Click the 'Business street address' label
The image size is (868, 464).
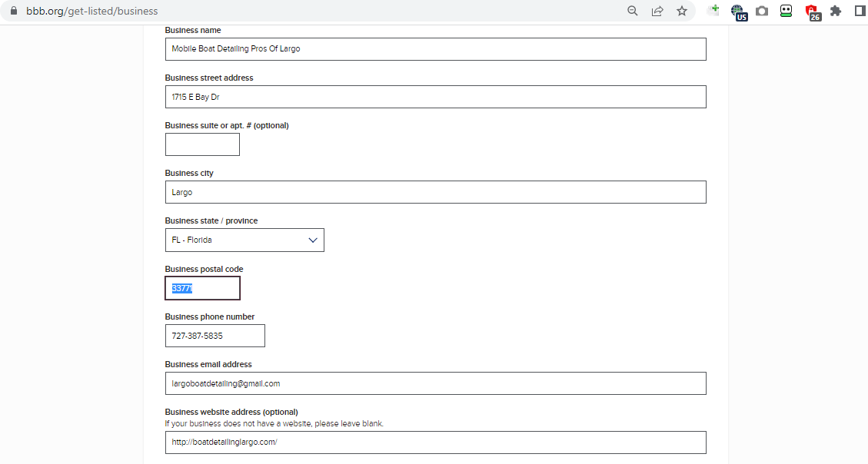(x=209, y=78)
